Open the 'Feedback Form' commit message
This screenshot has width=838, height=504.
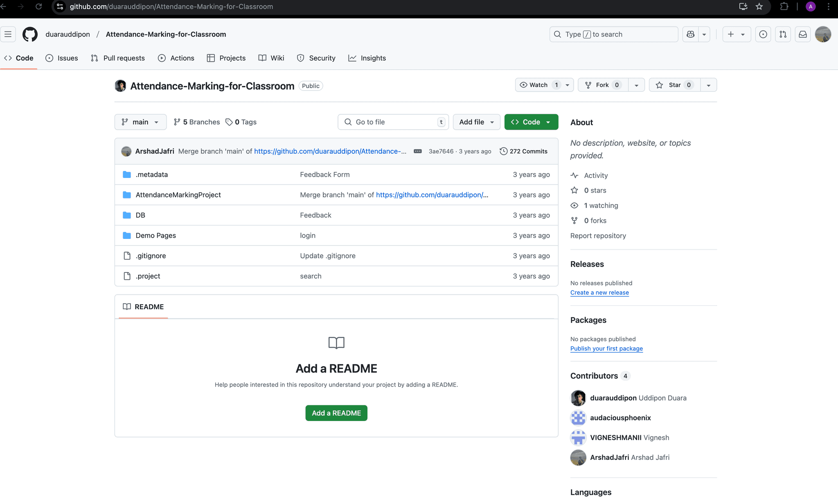tap(325, 175)
